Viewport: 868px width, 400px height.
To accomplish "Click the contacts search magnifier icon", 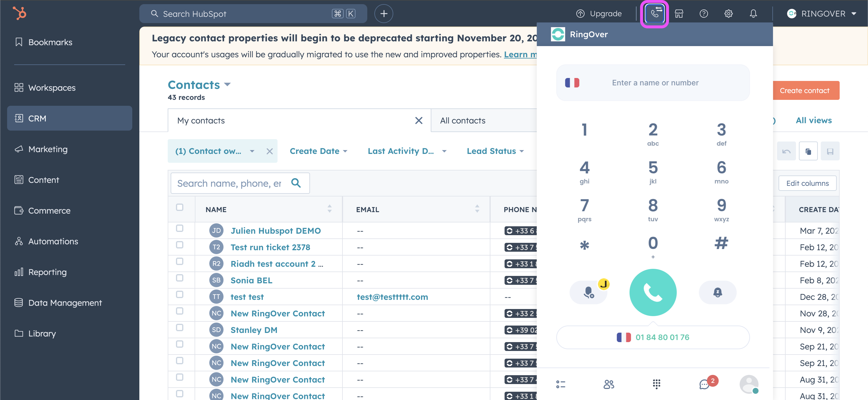I will click(296, 183).
